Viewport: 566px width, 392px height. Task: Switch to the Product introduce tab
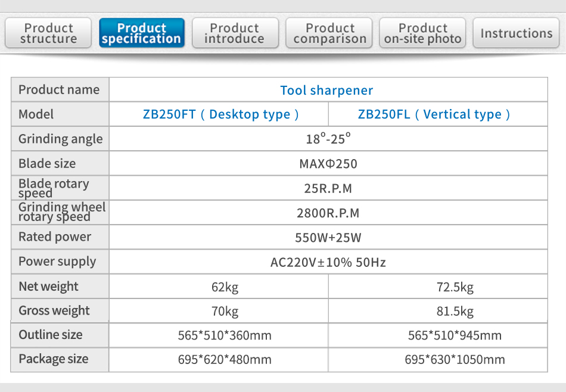pyautogui.click(x=235, y=33)
